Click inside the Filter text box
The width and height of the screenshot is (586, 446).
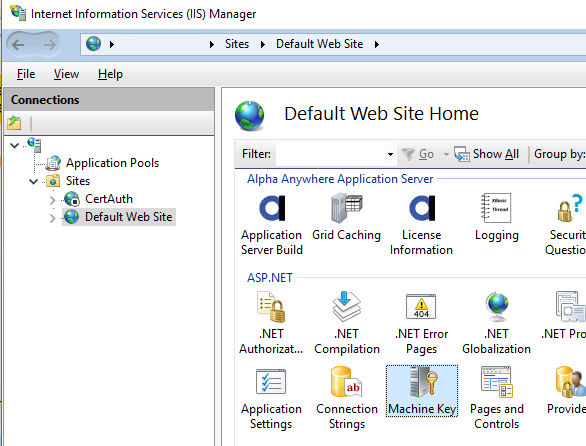(331, 154)
